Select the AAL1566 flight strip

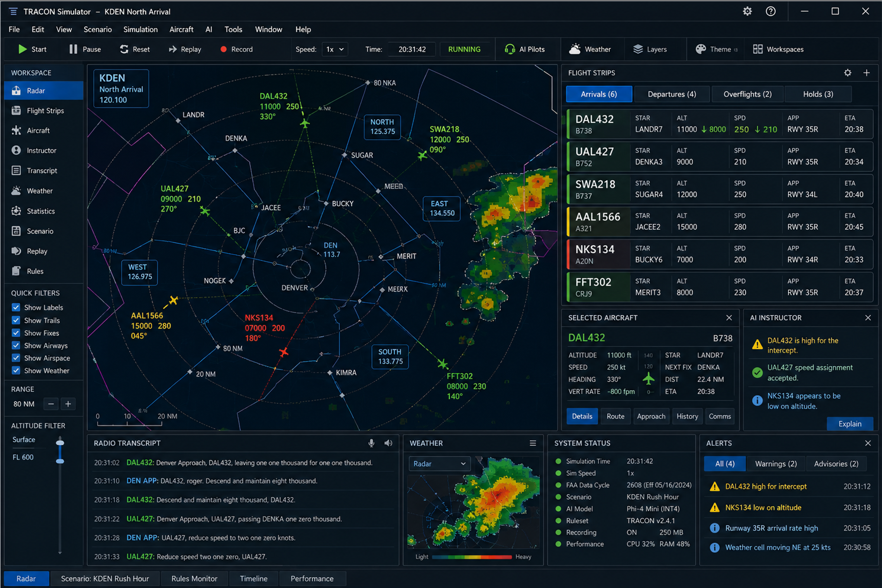click(720, 222)
